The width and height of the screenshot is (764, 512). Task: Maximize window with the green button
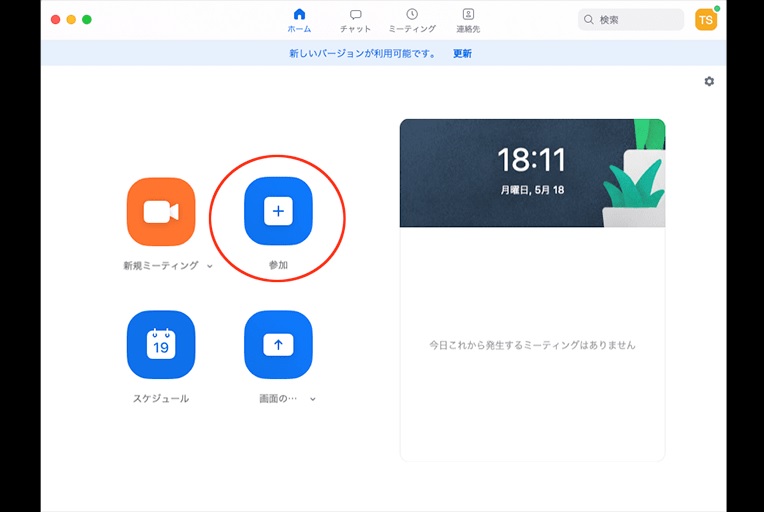87,19
